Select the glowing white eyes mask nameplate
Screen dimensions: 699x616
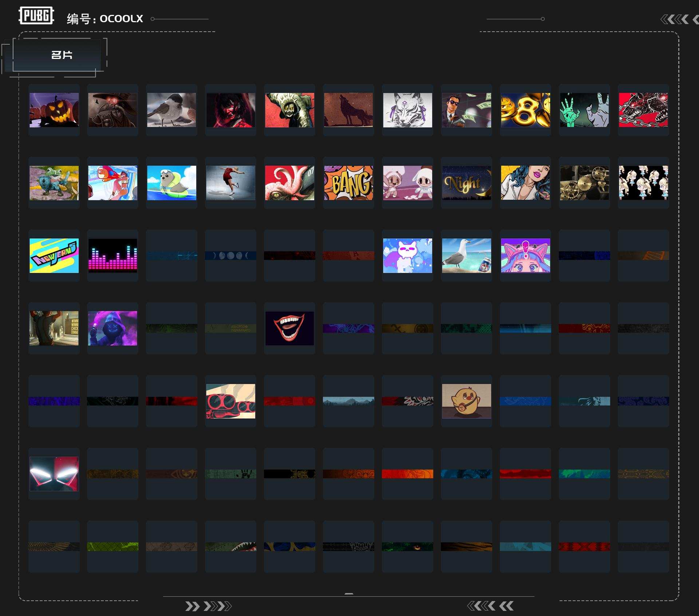point(54,474)
